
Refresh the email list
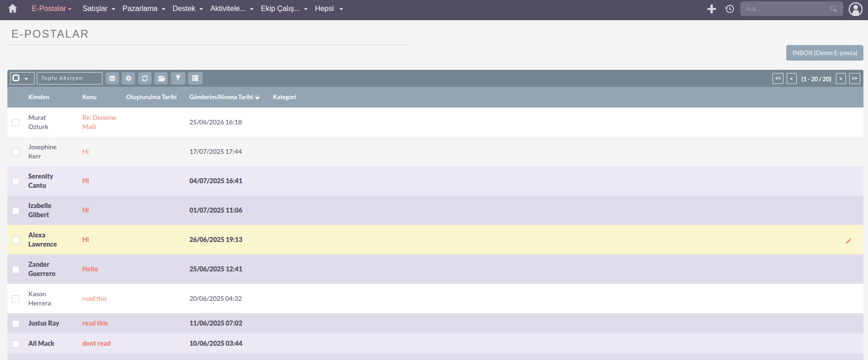click(x=145, y=79)
